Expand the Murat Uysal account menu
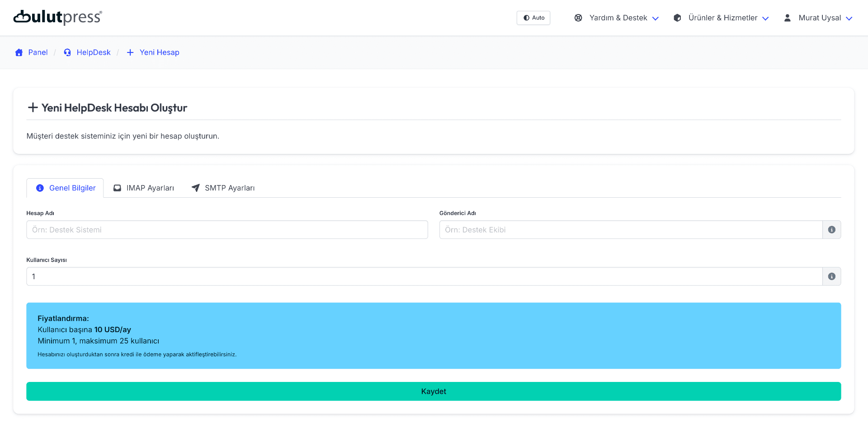Image resolution: width=868 pixels, height=424 pixels. pyautogui.click(x=824, y=18)
